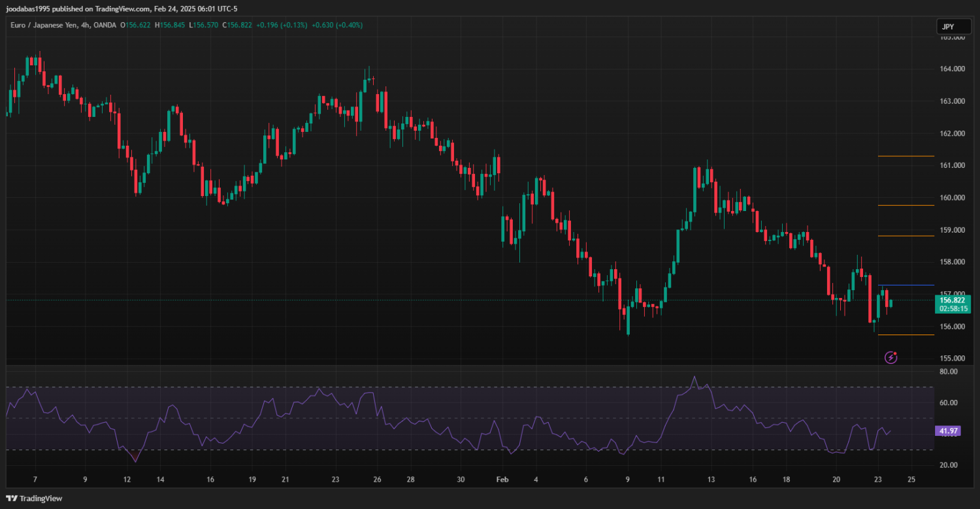
Task: Click the purple lightning bolt icon
Action: (x=890, y=357)
